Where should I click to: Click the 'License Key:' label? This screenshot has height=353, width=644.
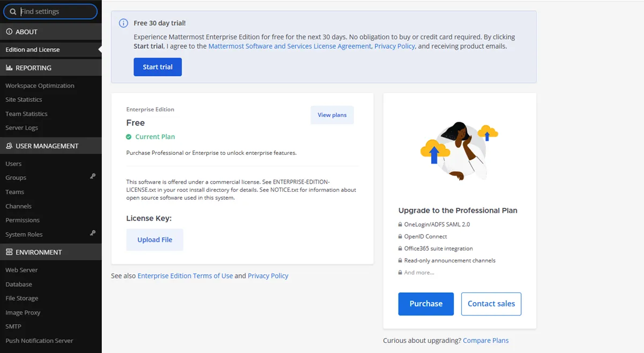tap(149, 219)
